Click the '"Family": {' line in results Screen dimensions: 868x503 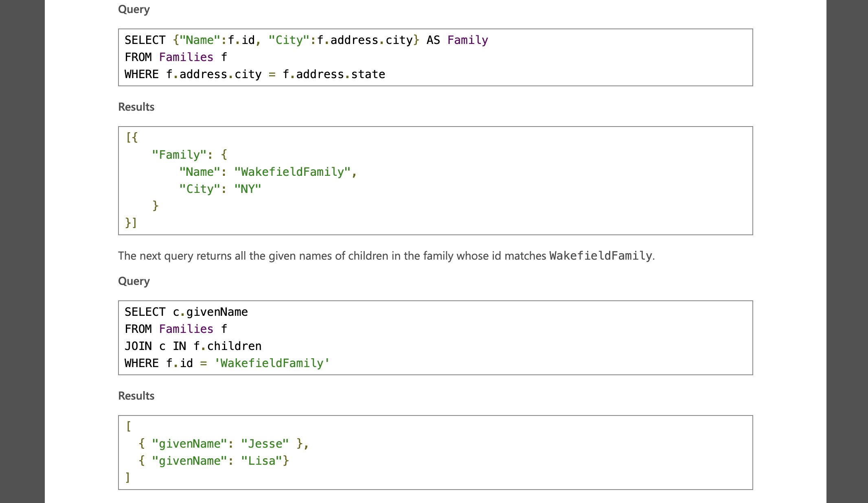189,155
